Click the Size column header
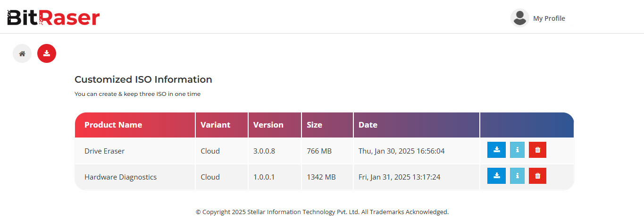 pyautogui.click(x=314, y=125)
